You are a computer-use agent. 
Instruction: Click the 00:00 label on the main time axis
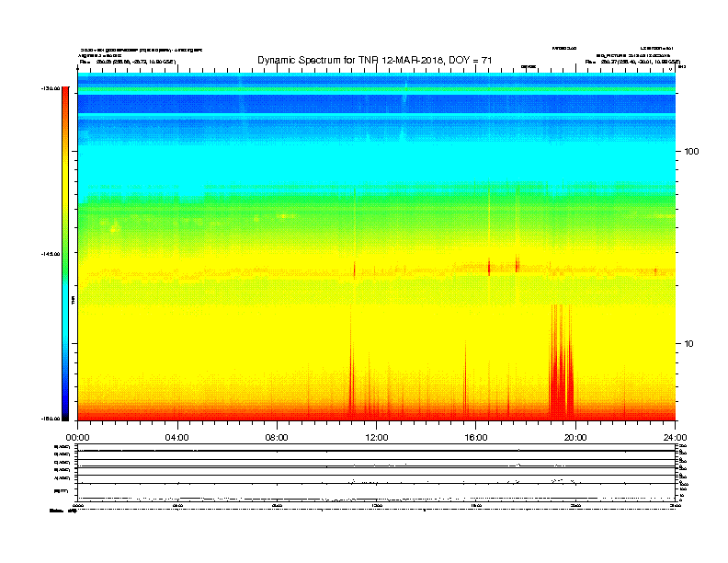point(77,438)
